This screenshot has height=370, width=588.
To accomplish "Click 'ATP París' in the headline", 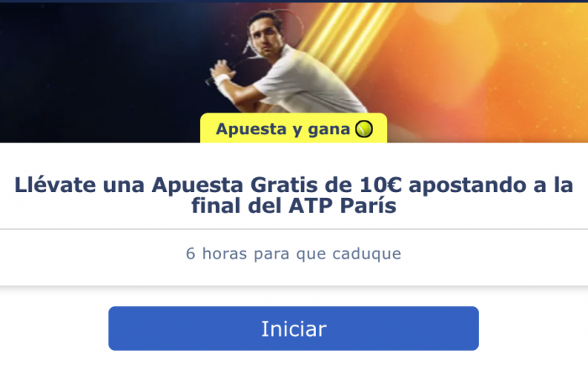I will pyautogui.click(x=342, y=206).
